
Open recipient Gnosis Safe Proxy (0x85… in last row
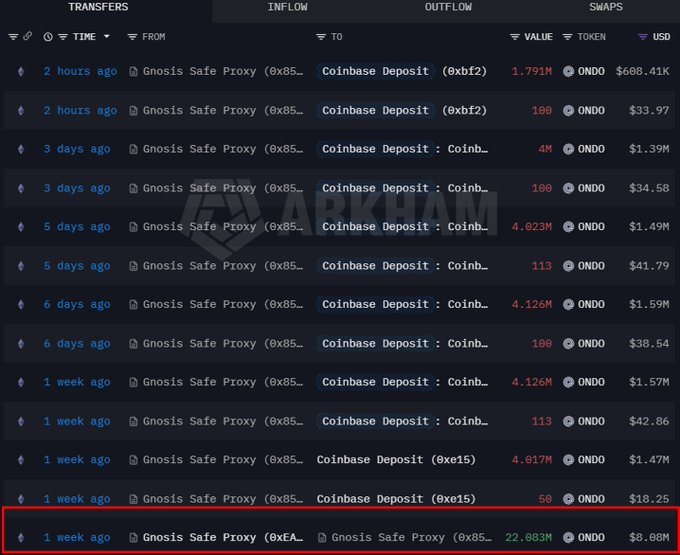(x=411, y=538)
